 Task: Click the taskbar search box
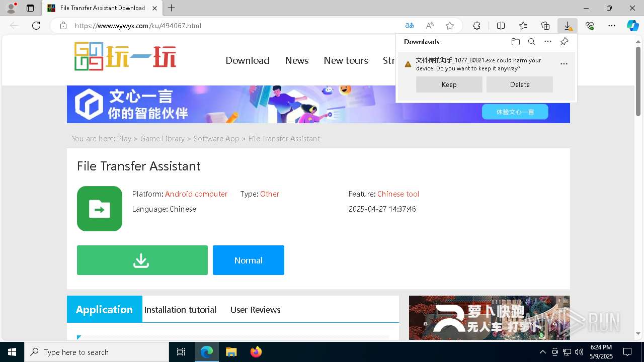97,352
